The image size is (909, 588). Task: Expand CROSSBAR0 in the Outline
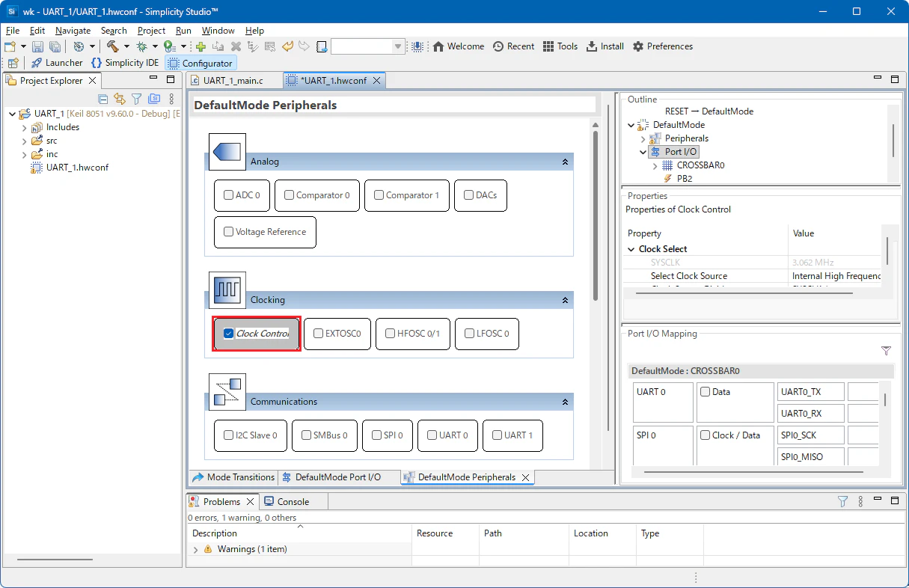pos(655,165)
